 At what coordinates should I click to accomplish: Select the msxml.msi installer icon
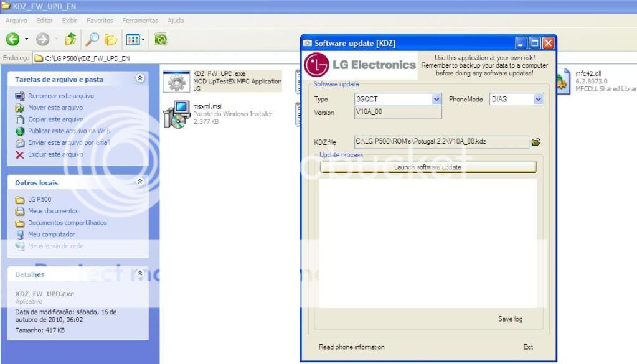tap(177, 114)
